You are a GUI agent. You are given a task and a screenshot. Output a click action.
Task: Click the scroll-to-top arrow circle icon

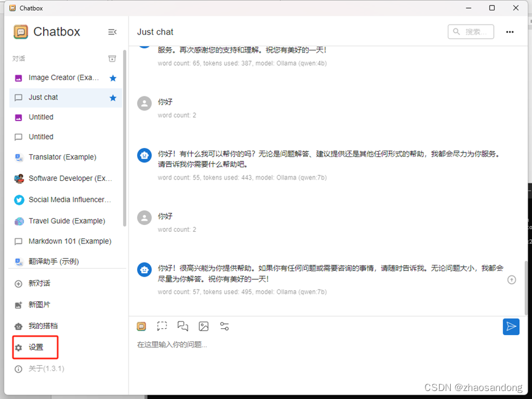point(512,280)
